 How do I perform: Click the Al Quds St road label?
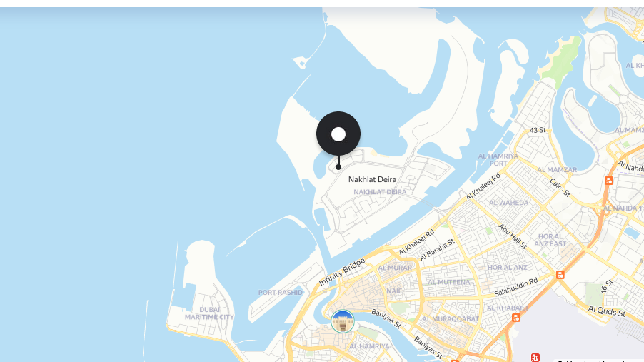pos(607,311)
